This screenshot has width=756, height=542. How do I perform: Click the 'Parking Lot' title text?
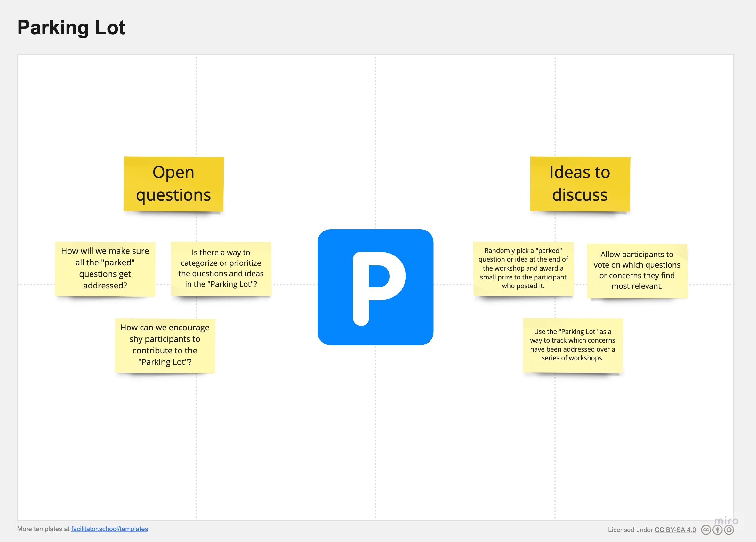click(71, 28)
